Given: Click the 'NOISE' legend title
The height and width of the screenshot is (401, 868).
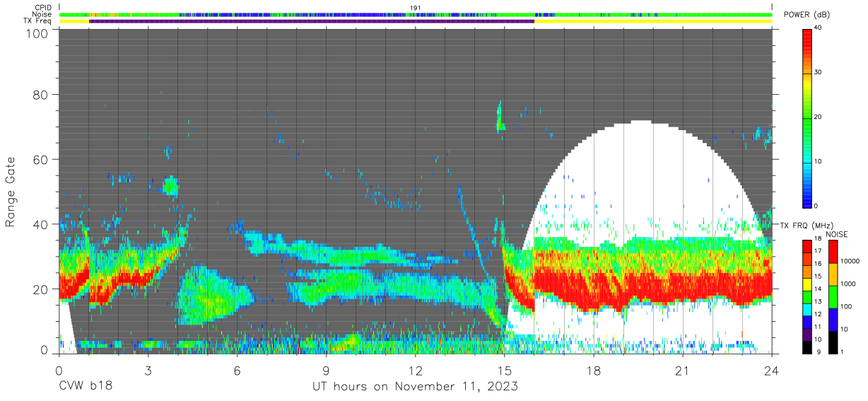Looking at the screenshot, I should (x=838, y=234).
